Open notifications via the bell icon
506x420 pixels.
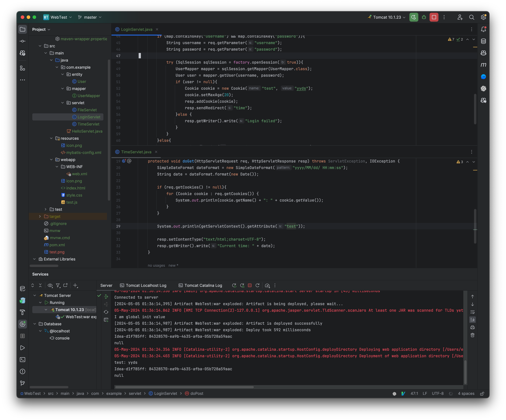[x=484, y=29]
